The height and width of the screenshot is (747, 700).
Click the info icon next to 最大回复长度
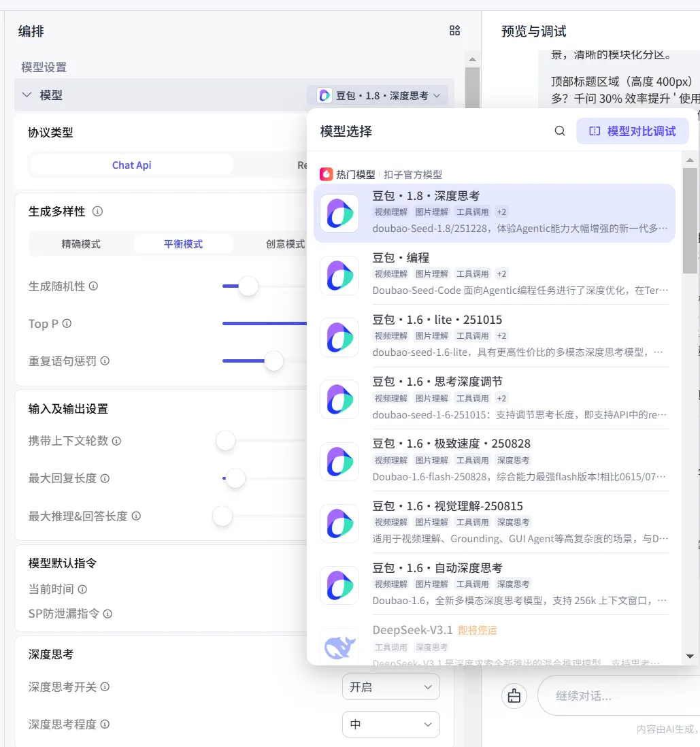[x=105, y=478]
